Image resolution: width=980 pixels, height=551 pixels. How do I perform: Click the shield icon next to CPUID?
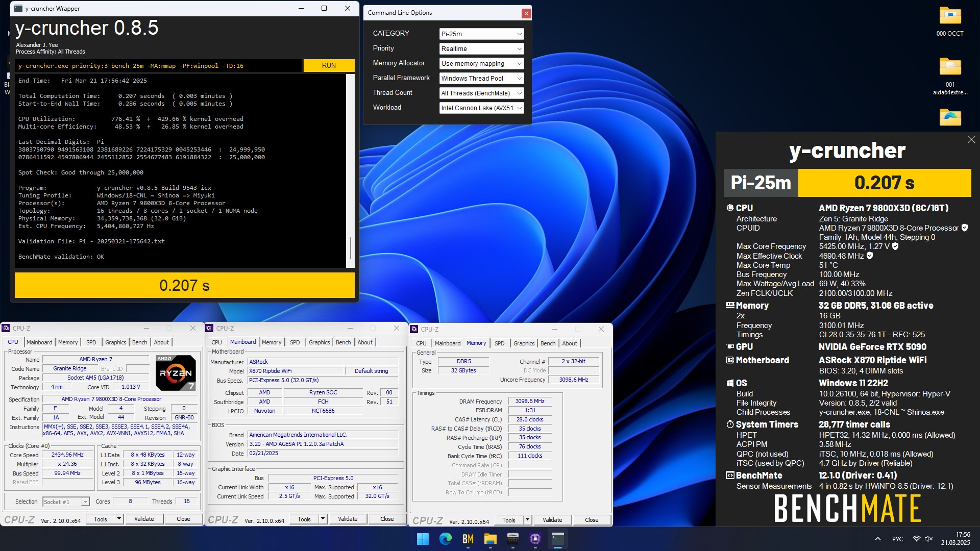[965, 228]
